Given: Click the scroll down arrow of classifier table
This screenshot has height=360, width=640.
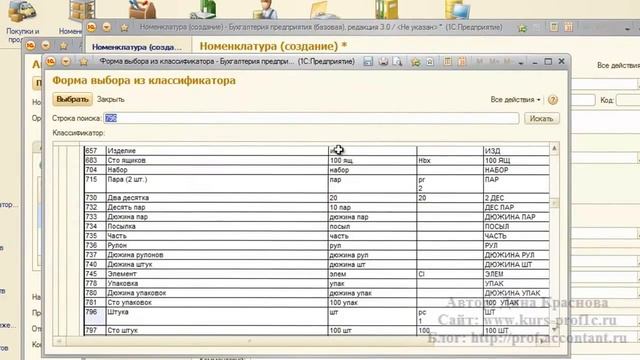Looking at the screenshot, I should pyautogui.click(x=554, y=329).
